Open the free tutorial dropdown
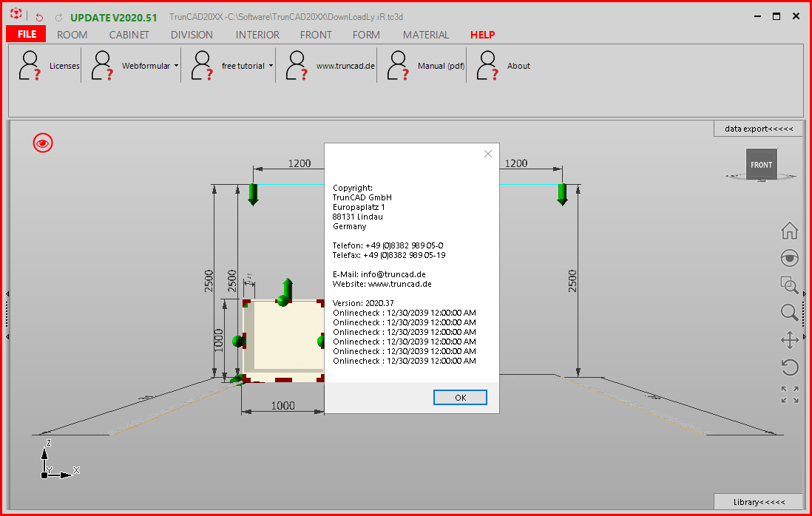Viewport: 812px width, 516px height. click(269, 65)
